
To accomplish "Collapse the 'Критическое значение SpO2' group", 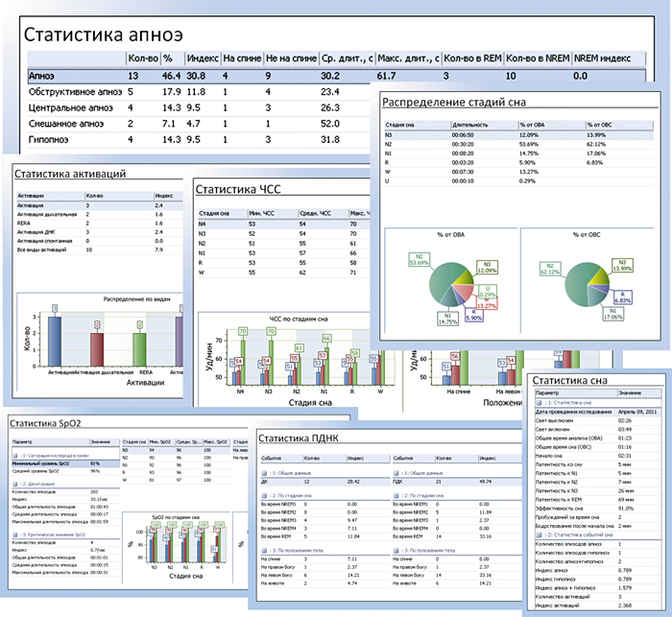I will [x=14, y=533].
